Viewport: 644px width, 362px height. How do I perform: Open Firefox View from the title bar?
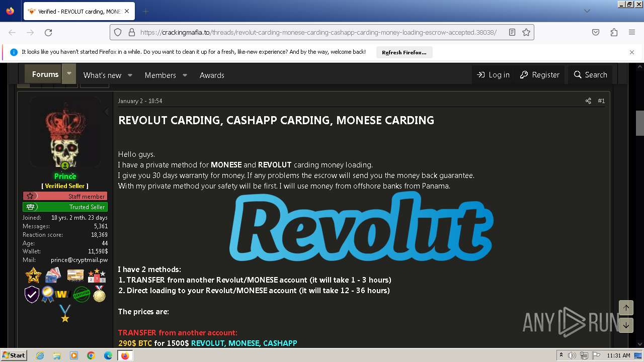pos(10,11)
